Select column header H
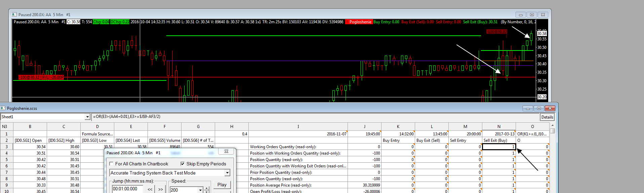The image size is (644, 193). [232, 127]
